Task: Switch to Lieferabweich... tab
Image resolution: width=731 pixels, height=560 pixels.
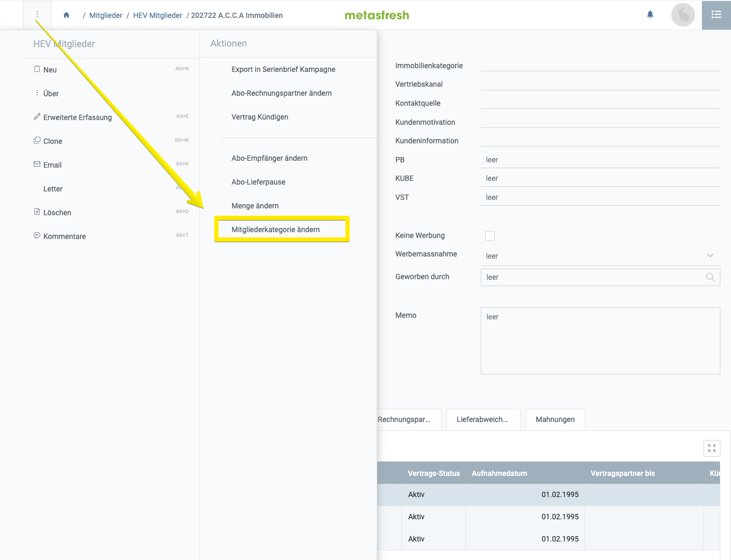Action: click(483, 419)
